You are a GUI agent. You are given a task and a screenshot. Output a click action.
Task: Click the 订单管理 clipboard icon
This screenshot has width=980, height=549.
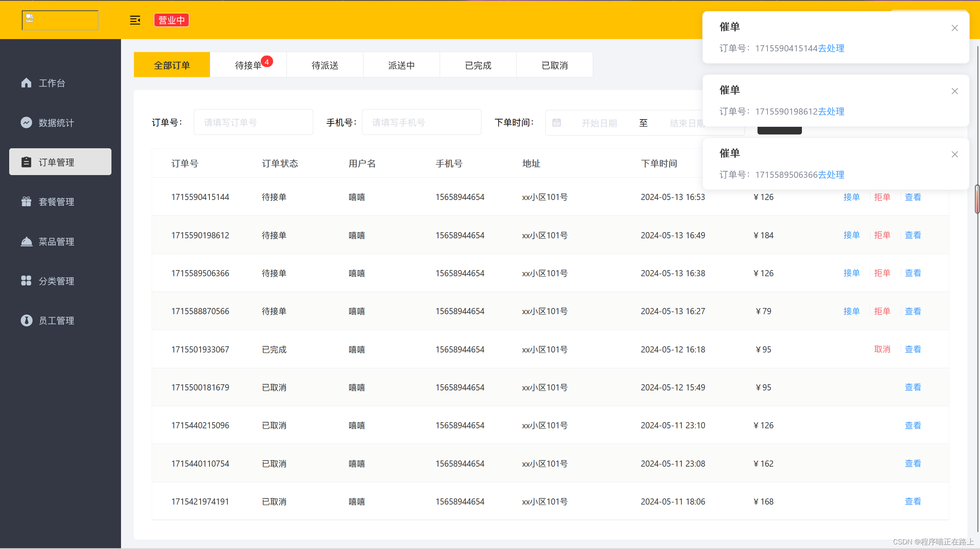(x=26, y=162)
